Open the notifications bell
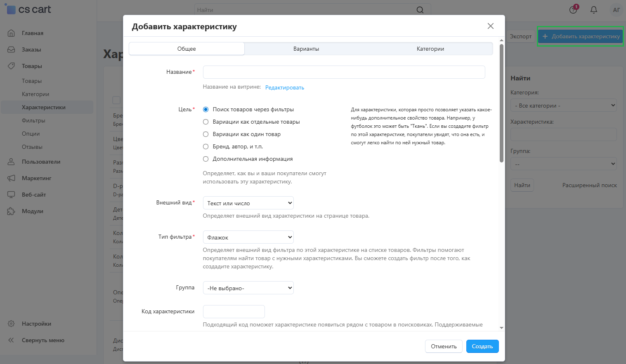The height and width of the screenshot is (364, 626). coord(594,10)
